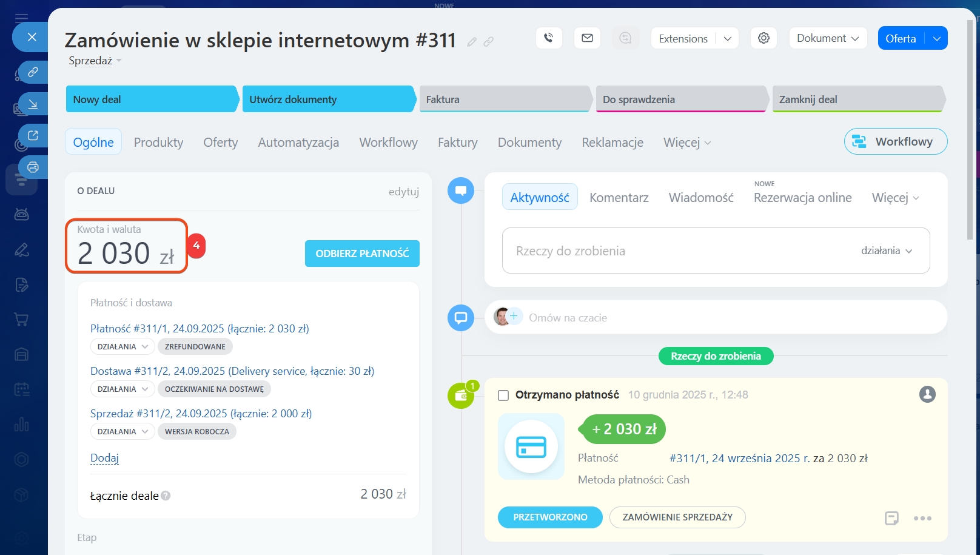Switch to the Produkty tab
980x555 pixels.
coord(158,143)
